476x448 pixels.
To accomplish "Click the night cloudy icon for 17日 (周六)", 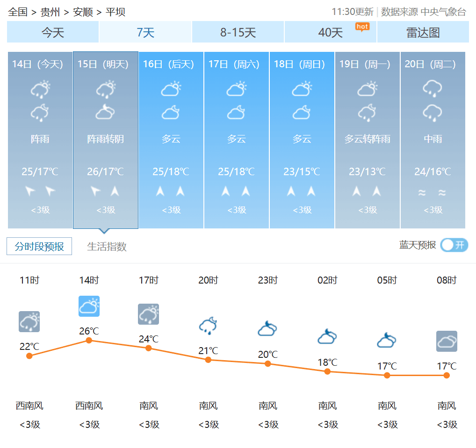I will point(236,112).
